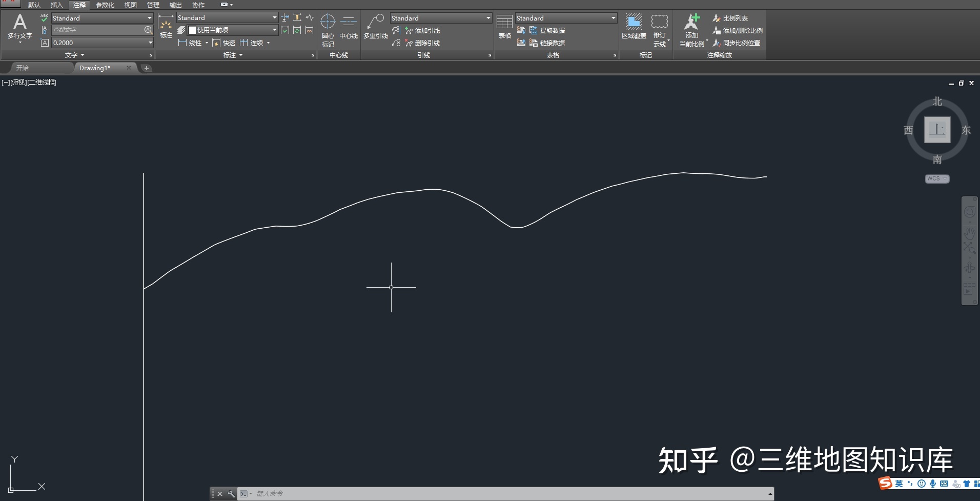Screen dimensions: 980x501
Task: Click the 圆心标记 center mark tool
Action: coord(328,30)
